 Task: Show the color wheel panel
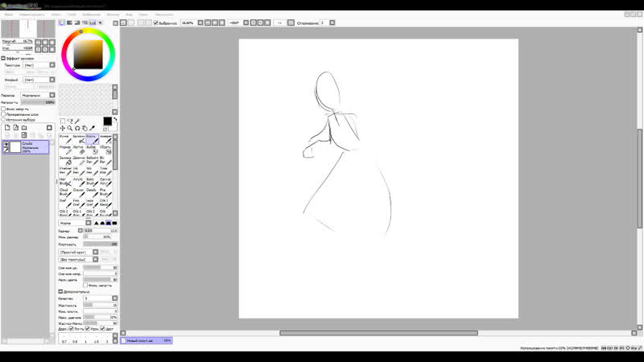coord(62,23)
